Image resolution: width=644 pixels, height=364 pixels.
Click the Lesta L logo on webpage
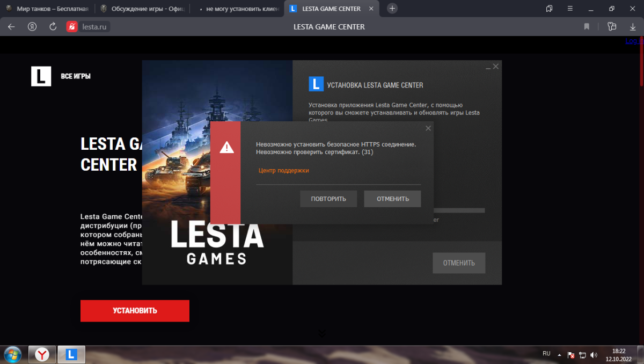click(41, 76)
